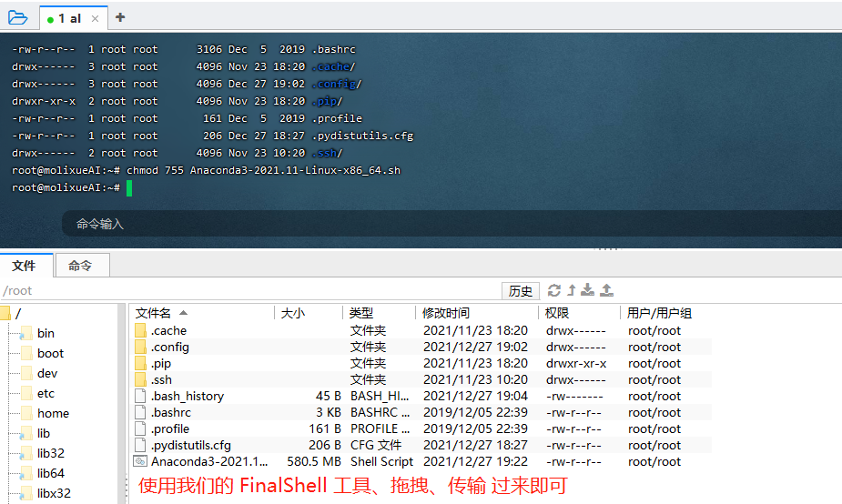Open the 历史 history button

click(521, 291)
